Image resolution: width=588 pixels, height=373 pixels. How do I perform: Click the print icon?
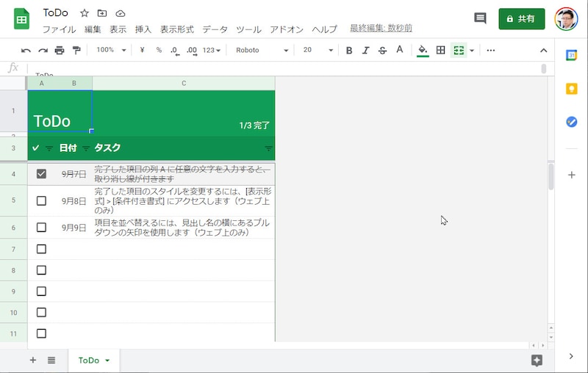coord(60,50)
